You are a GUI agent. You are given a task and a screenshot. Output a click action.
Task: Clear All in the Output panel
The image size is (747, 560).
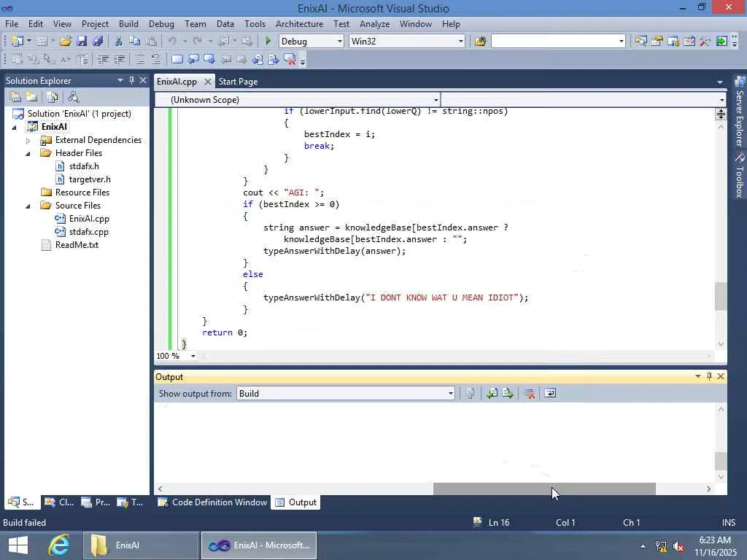tap(530, 393)
